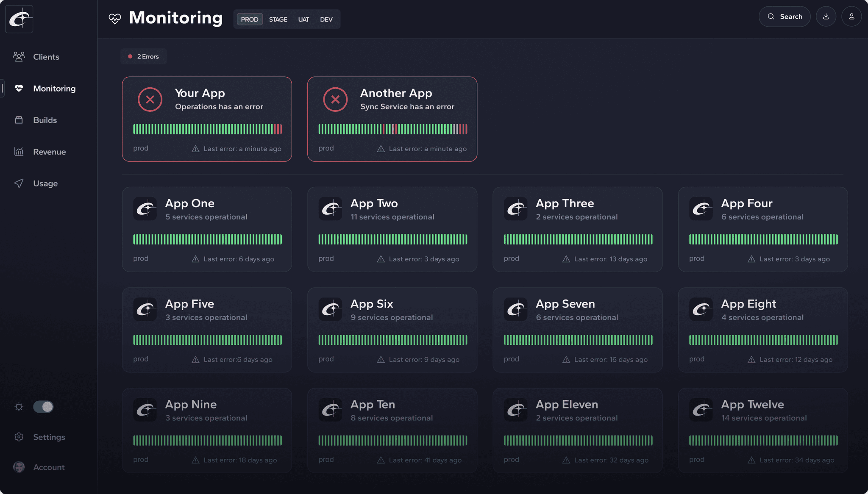868x494 pixels.
Task: Select the Usage paper-plane icon
Action: [19, 183]
